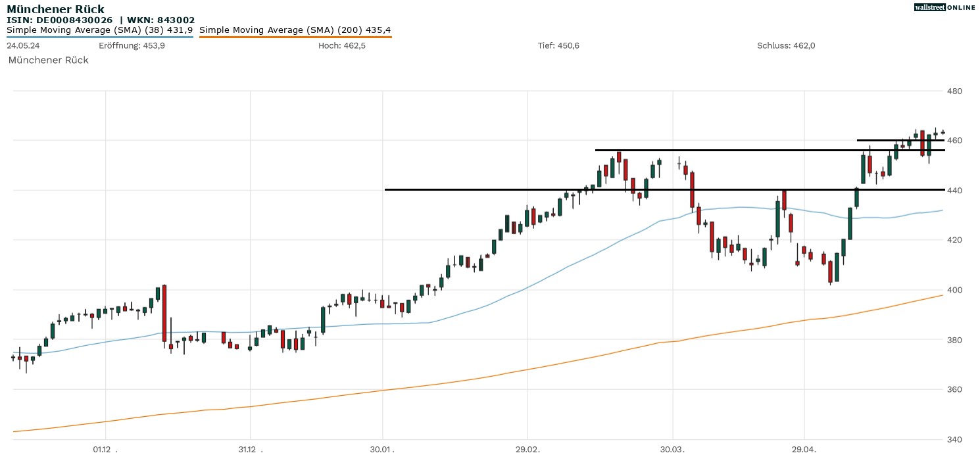Viewport: 980px width, 453px height.
Task: Click the black horizontal line at 440
Action: coord(526,189)
